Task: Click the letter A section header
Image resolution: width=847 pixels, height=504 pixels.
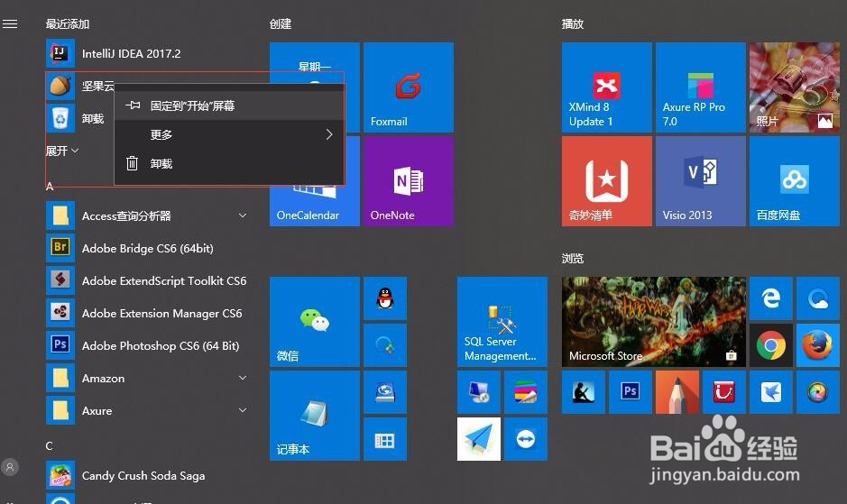Action: tap(50, 187)
